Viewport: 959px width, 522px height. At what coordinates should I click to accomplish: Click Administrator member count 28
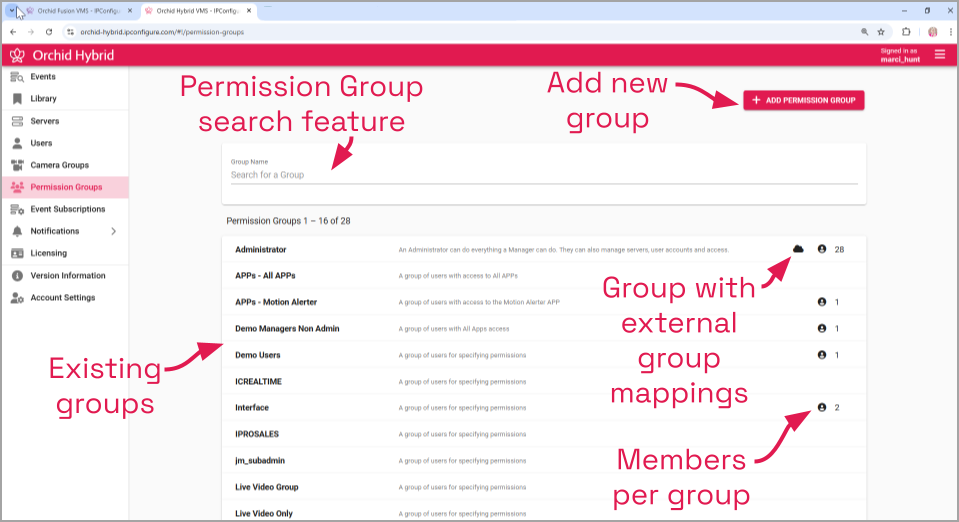839,250
